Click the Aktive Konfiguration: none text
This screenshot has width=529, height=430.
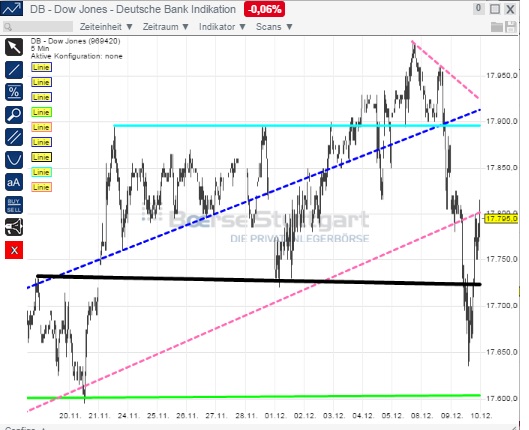[77, 56]
